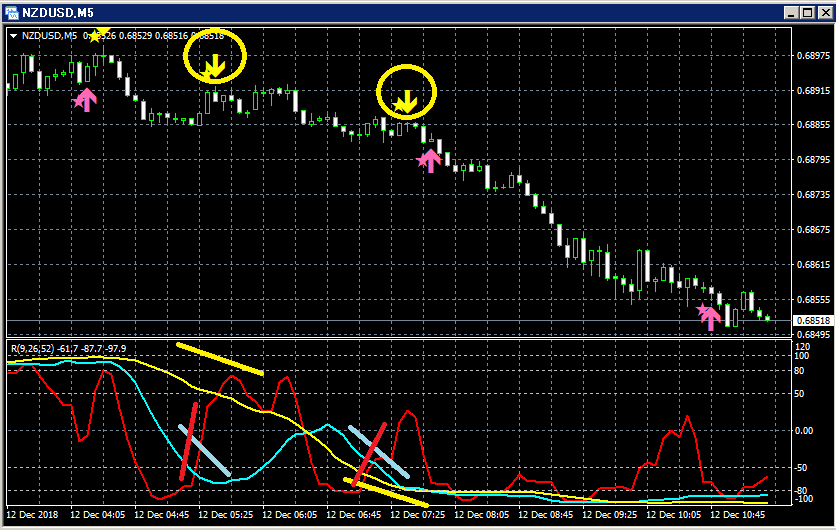The height and width of the screenshot is (530, 836).
Task: Click the indicator scale value -50
Action: [801, 468]
